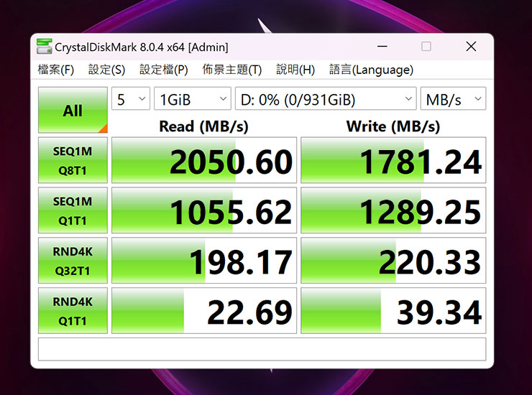
Task: Open the 佈景主題(T) menu
Action: click(x=232, y=70)
